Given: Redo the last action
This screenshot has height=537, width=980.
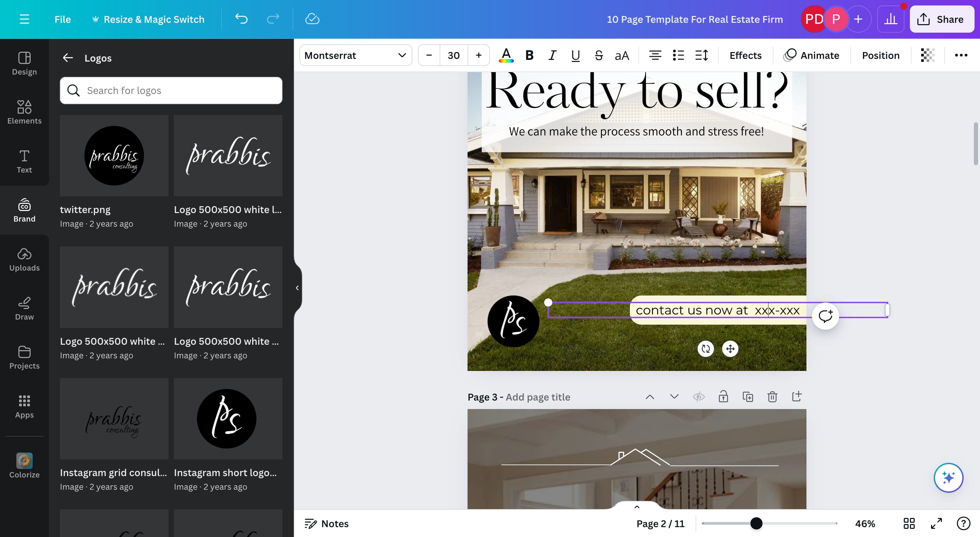Looking at the screenshot, I should click(x=273, y=19).
